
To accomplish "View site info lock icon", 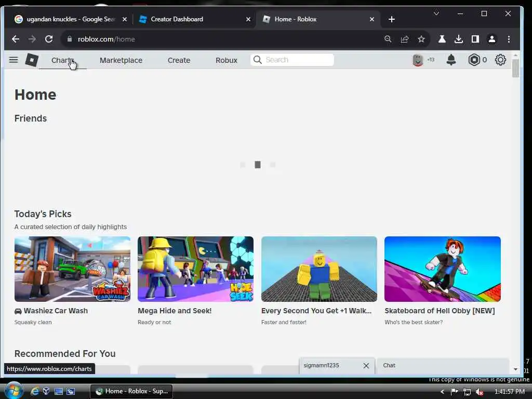I will click(69, 39).
